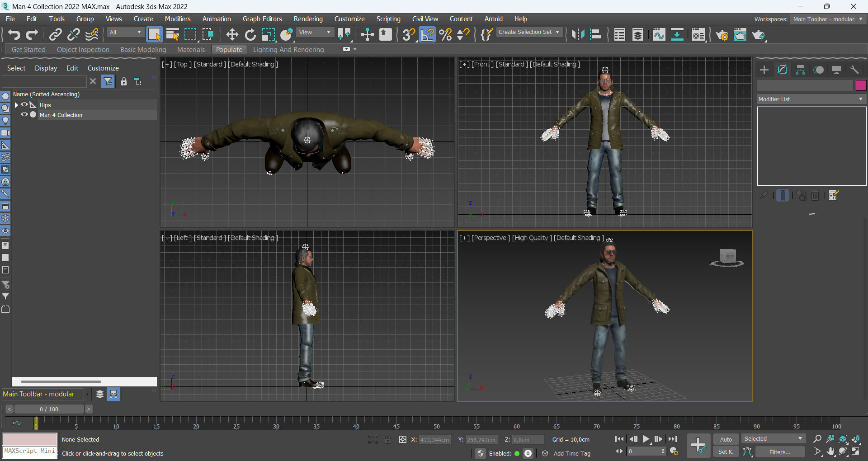
Task: Click the Play Animation button
Action: point(646,439)
